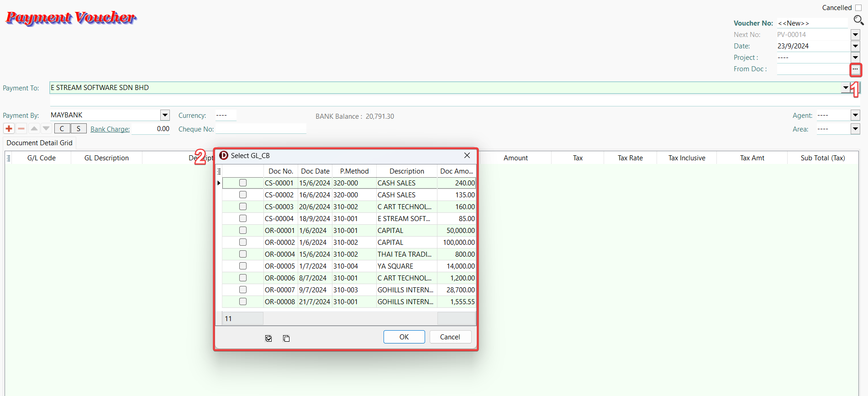Tick the checkbox for CS-00001
Screen dimensions: 868x396
243,183
